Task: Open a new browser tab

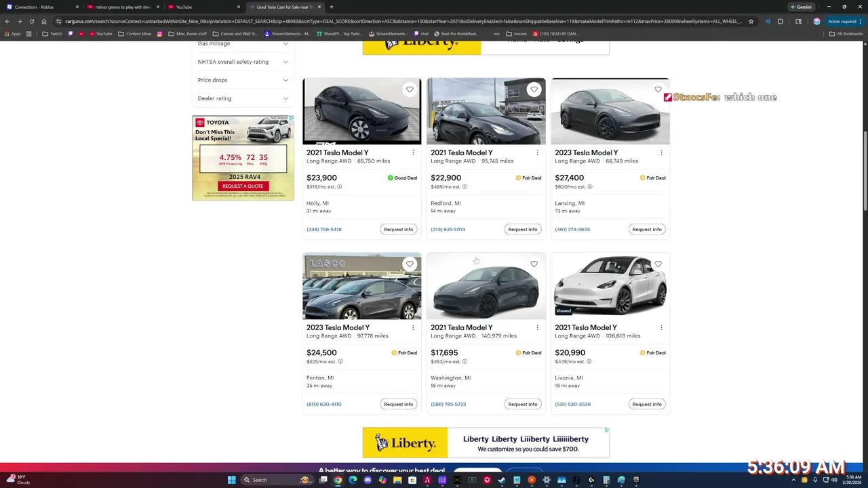Action: click(331, 7)
